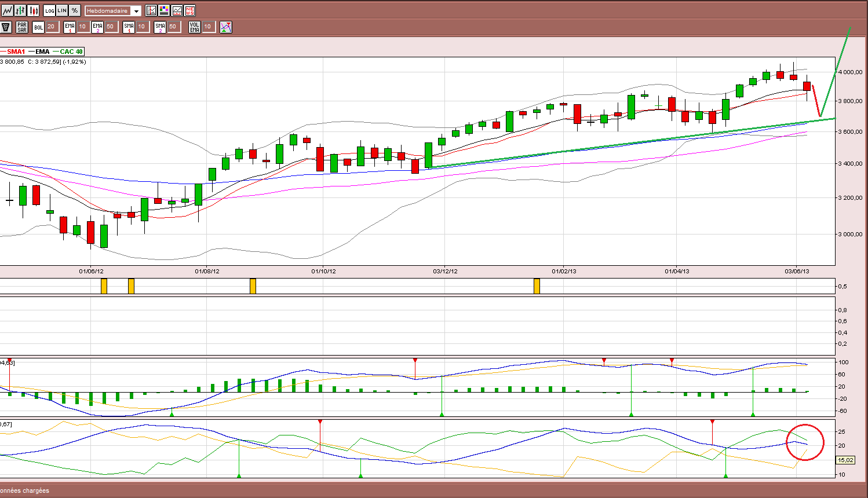Toggle the PAR SAR indicator
This screenshot has width=868, height=498.
(22, 27)
